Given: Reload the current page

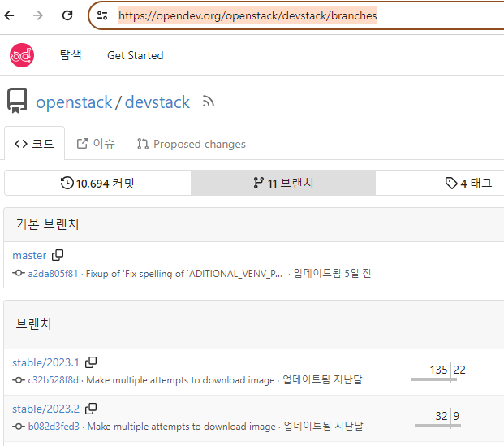Looking at the screenshot, I should click(x=67, y=15).
